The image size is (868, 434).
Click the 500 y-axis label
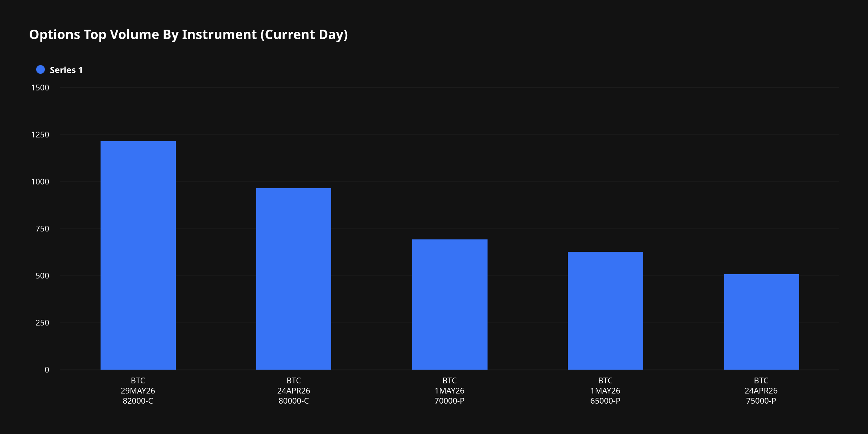42,276
